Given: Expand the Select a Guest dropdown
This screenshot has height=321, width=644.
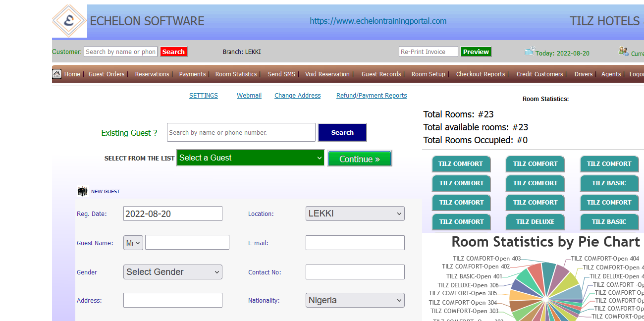Looking at the screenshot, I should 250,158.
